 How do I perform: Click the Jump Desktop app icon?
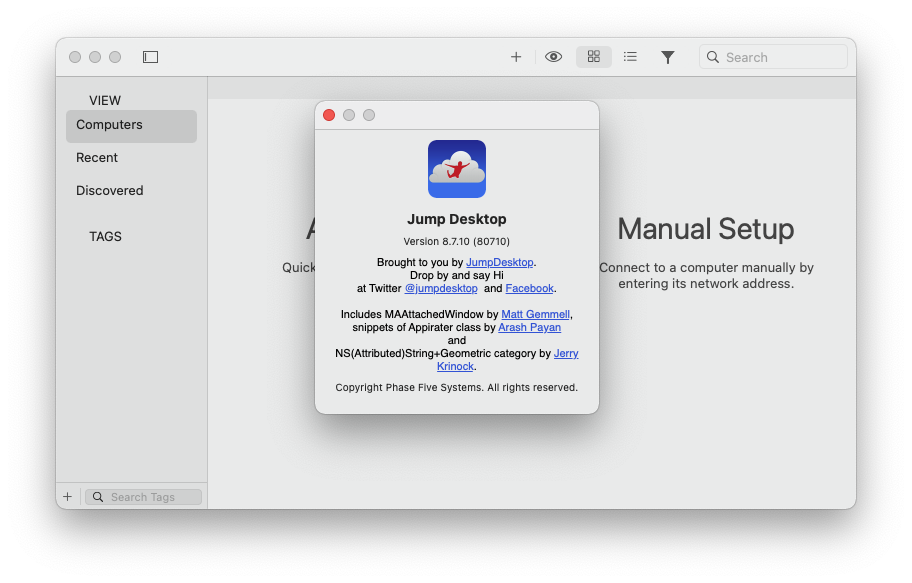click(x=457, y=169)
